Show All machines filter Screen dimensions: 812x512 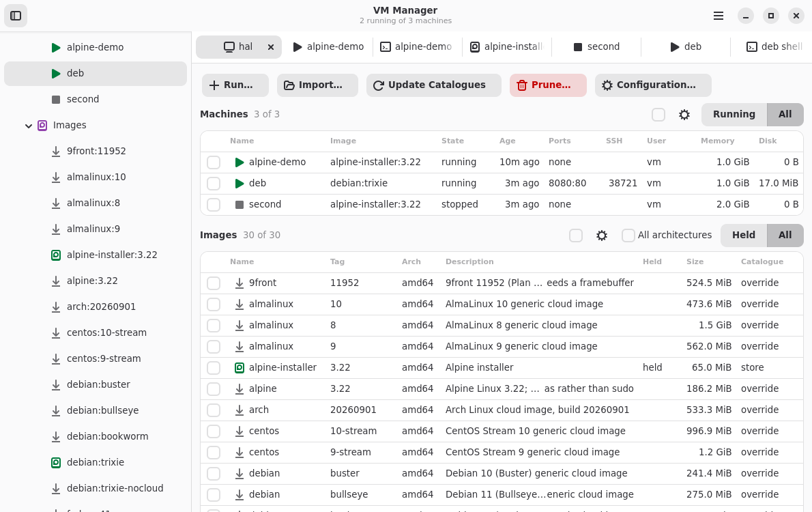[x=785, y=115]
